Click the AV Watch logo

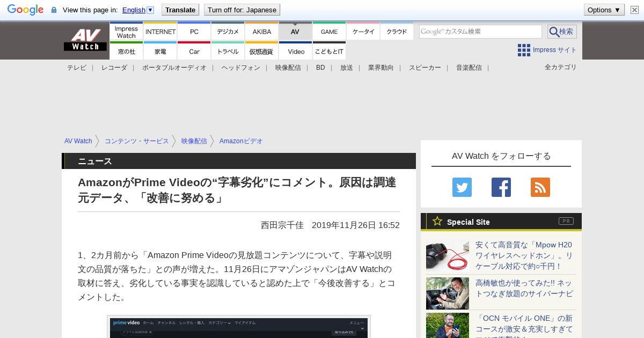tap(85, 40)
